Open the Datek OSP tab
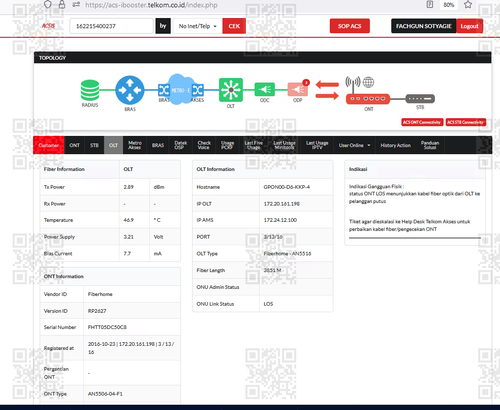 [x=180, y=145]
